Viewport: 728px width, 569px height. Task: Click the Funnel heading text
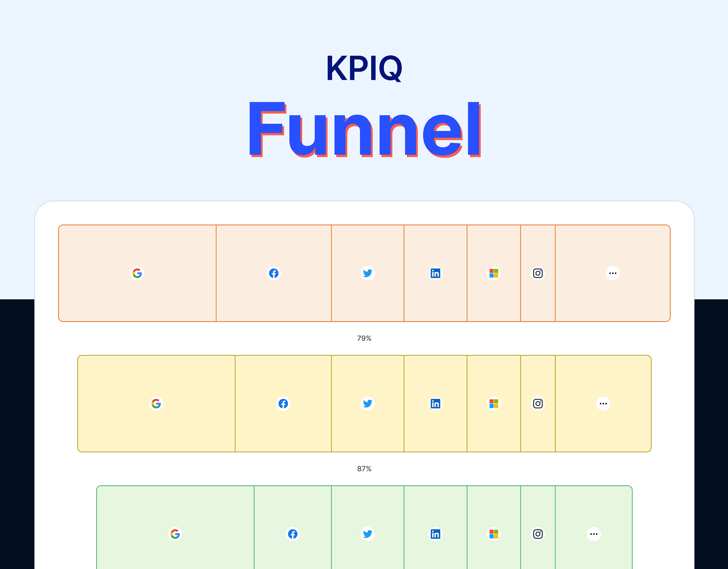(365, 129)
